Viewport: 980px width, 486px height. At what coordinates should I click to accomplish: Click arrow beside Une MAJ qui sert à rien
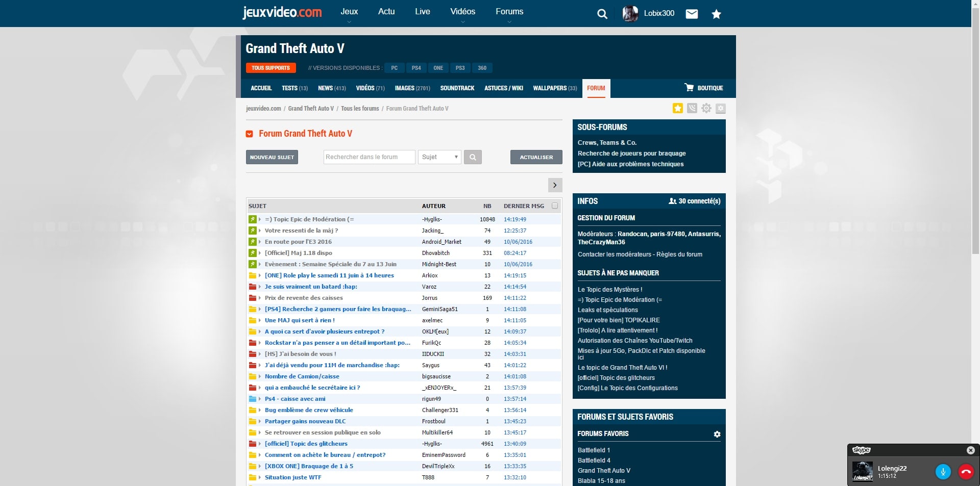(260, 320)
